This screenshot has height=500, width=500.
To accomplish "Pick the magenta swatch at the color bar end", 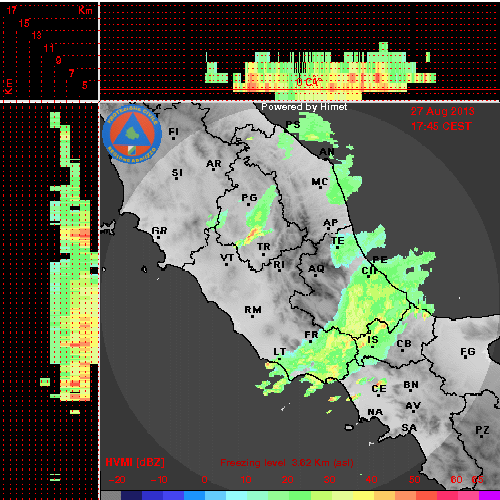I will click(489, 495).
